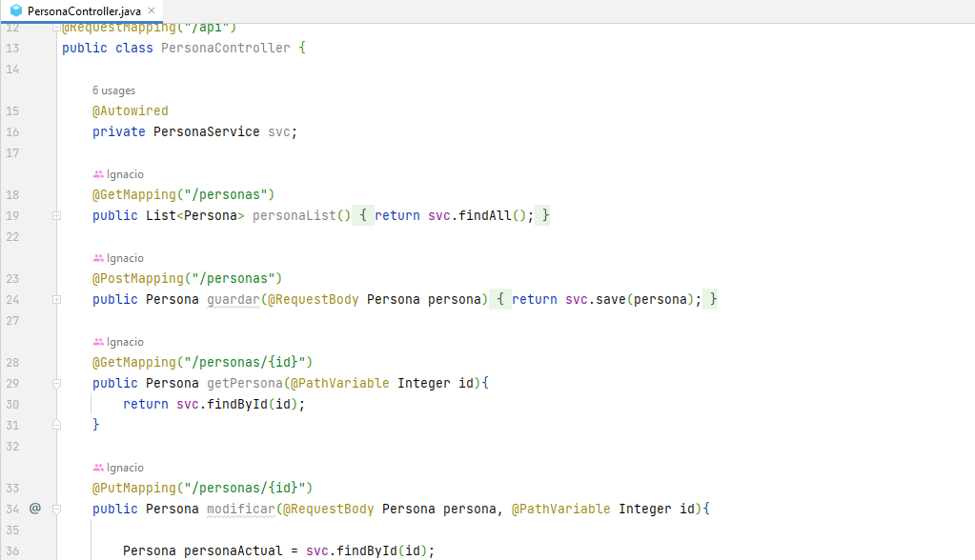Click the @PathVariable annotation on line 29

pyautogui.click(x=340, y=384)
